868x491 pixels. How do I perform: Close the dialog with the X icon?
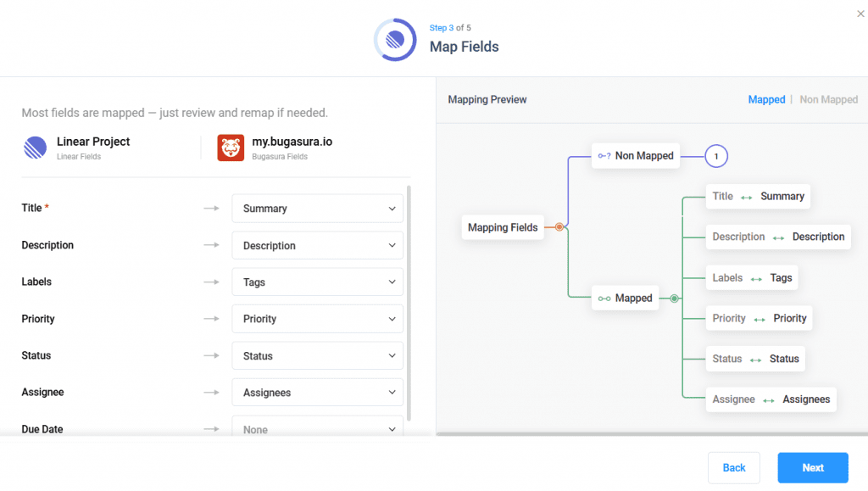[861, 14]
